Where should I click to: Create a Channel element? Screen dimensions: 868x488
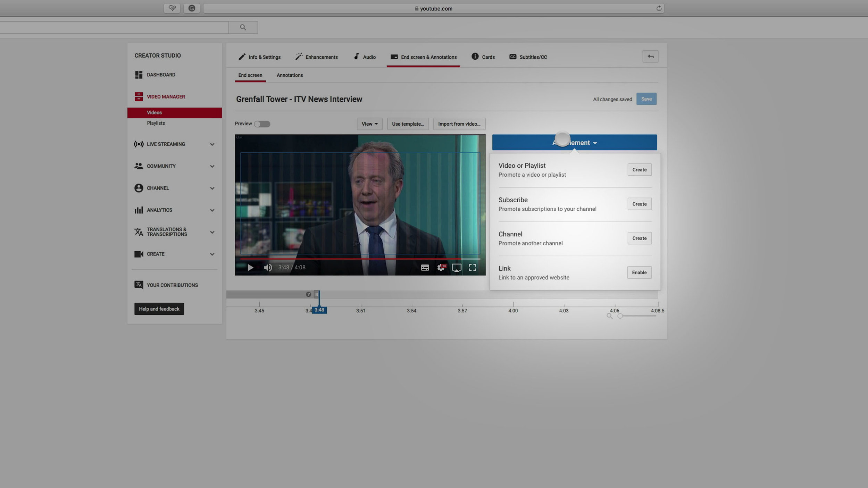(639, 238)
